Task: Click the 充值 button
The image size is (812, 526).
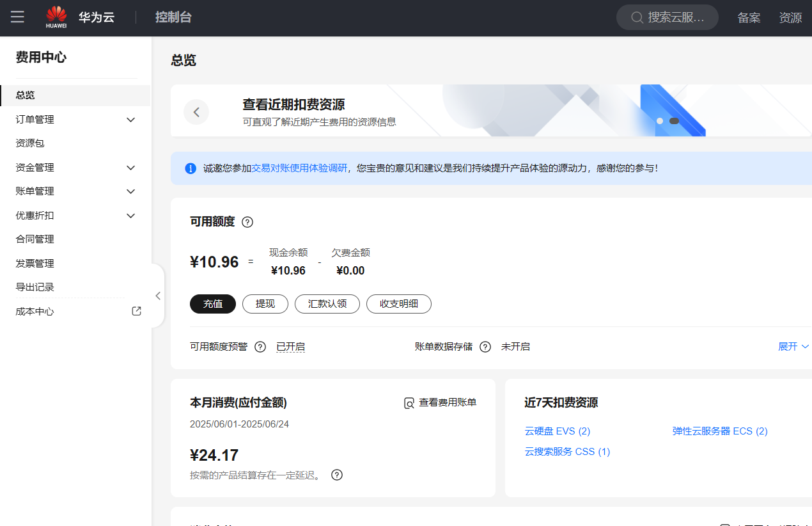Action: point(213,304)
